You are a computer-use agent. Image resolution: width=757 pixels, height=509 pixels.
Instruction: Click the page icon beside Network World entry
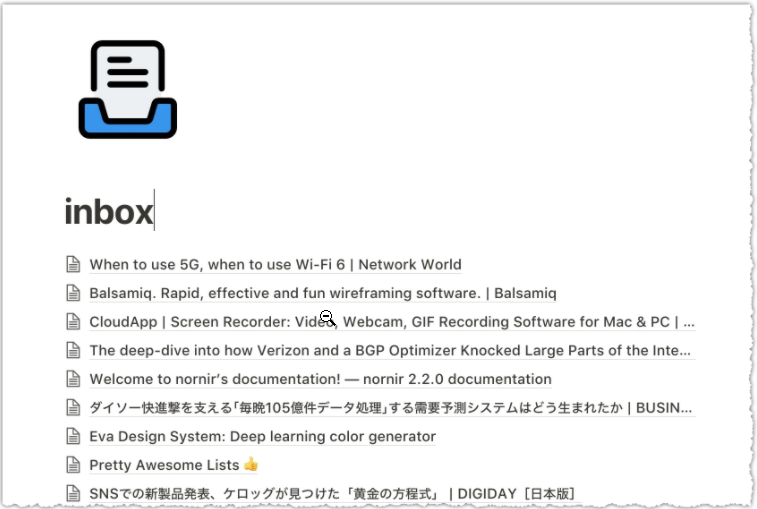tap(73, 265)
